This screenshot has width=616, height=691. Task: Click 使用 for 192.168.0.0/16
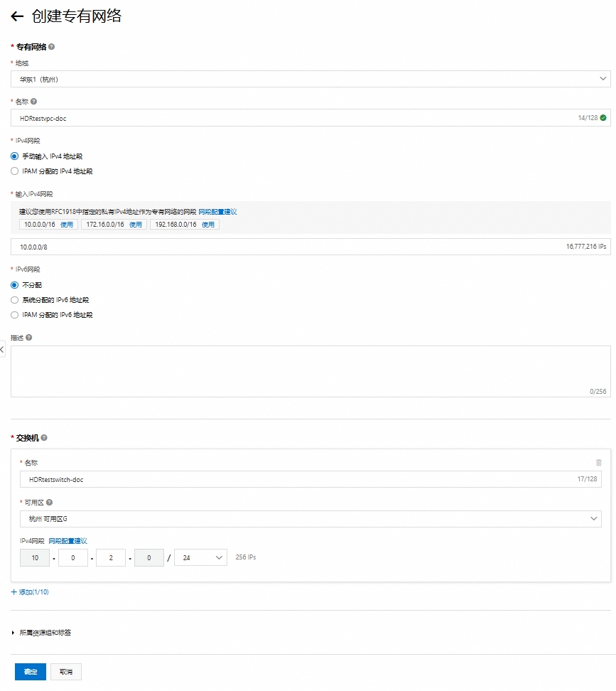point(208,225)
